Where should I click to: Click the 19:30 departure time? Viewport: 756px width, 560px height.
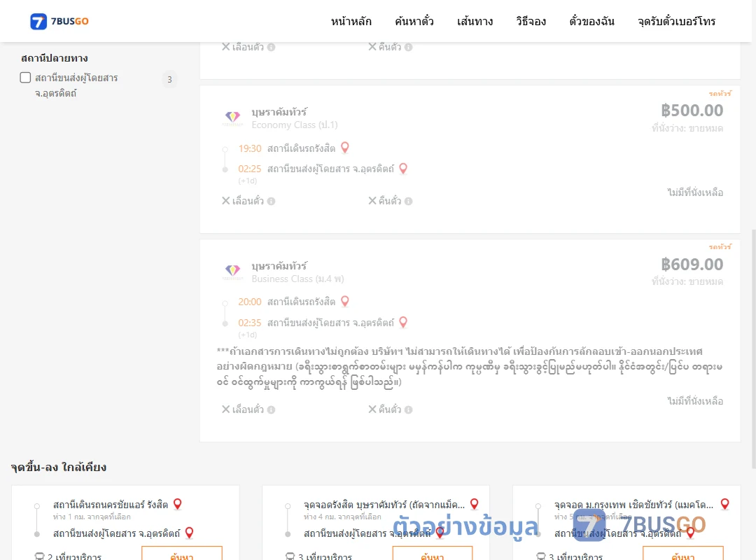[250, 148]
